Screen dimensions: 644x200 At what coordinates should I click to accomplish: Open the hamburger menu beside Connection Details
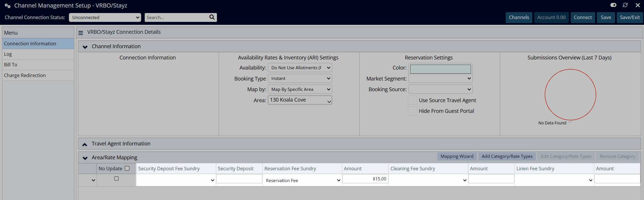coord(81,33)
